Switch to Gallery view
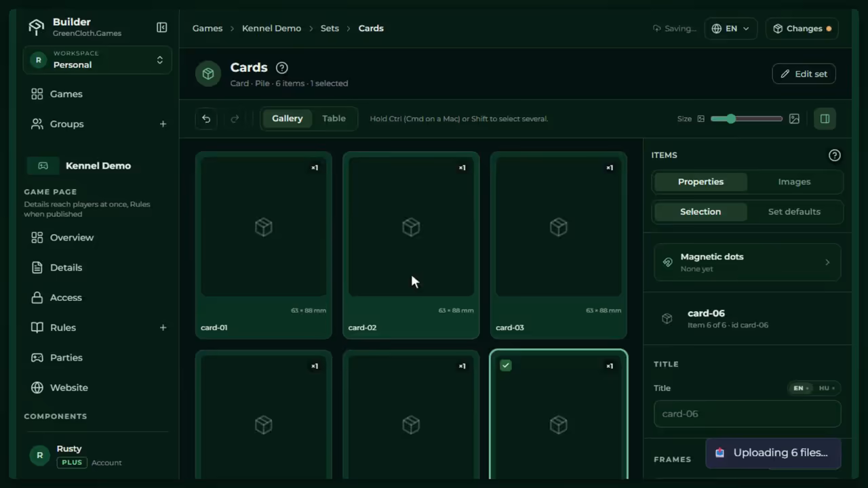868x488 pixels. (x=288, y=119)
